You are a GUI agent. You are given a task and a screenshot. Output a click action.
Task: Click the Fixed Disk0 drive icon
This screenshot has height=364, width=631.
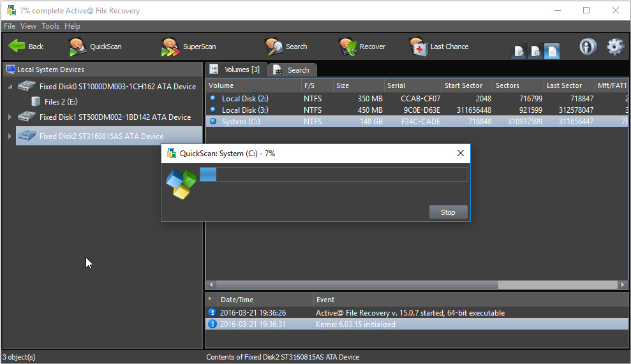pyautogui.click(x=27, y=86)
